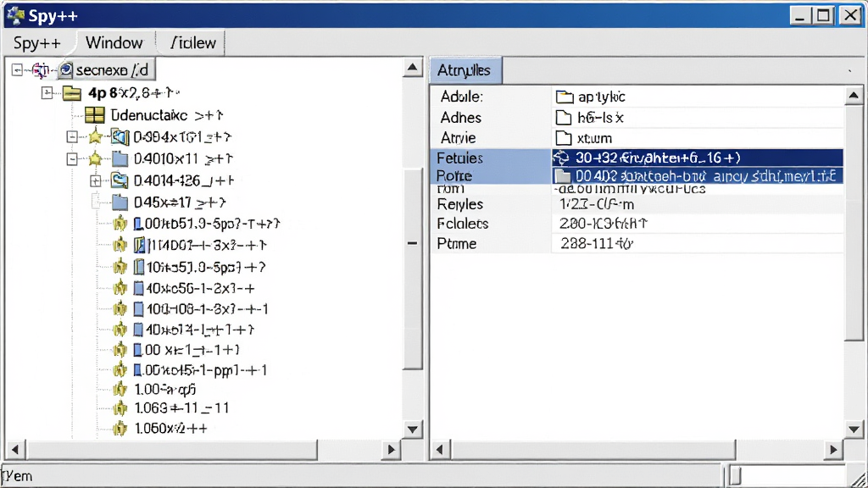
Task: Click the gear icon beside 100-108-1-8x7
Action: (x=120, y=308)
